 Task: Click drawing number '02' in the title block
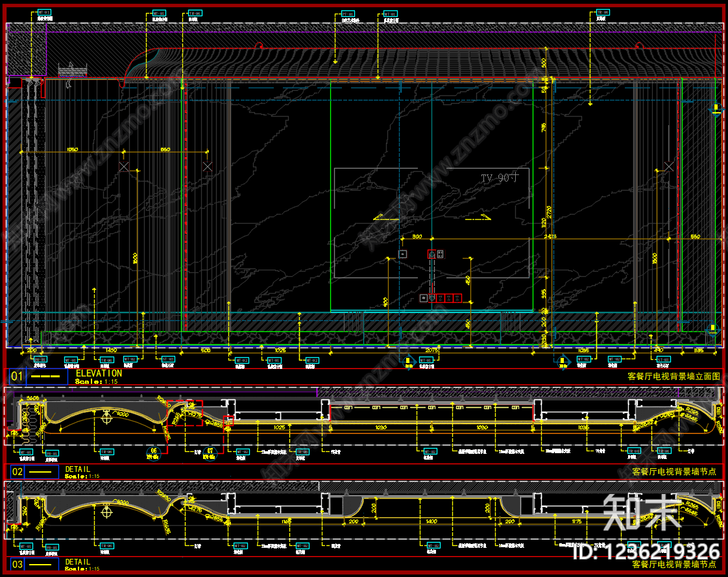17,472
